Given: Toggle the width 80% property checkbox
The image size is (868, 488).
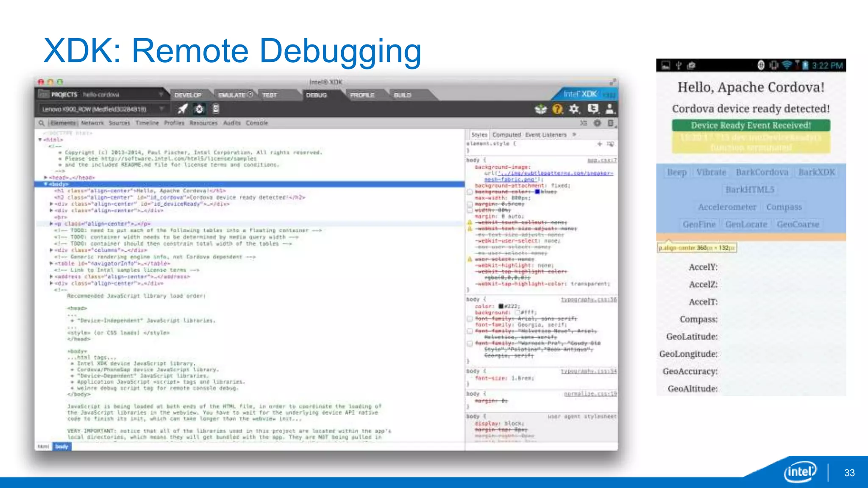Looking at the screenshot, I should point(470,210).
